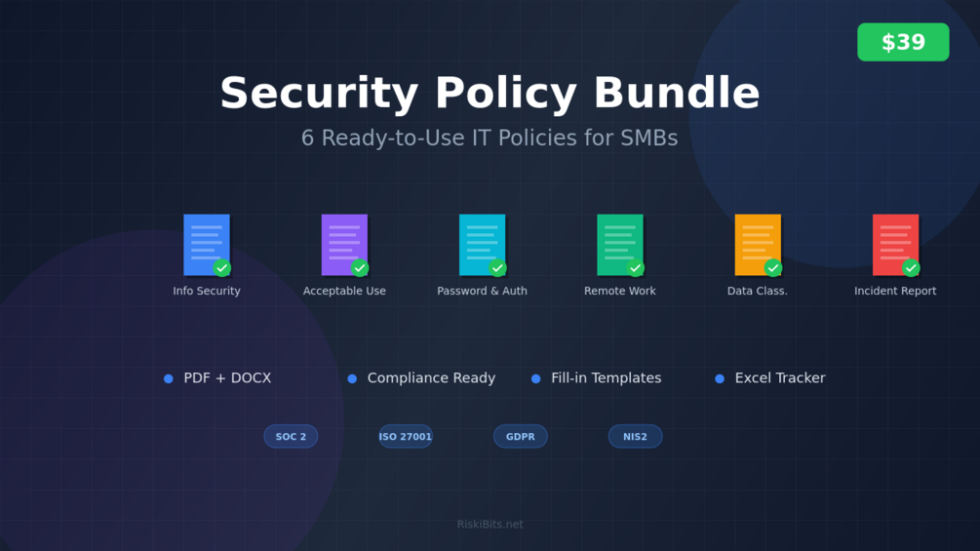Click the 'Fill-in Templates' feature text
Viewport: 980px width, 551px height.
[x=607, y=378]
